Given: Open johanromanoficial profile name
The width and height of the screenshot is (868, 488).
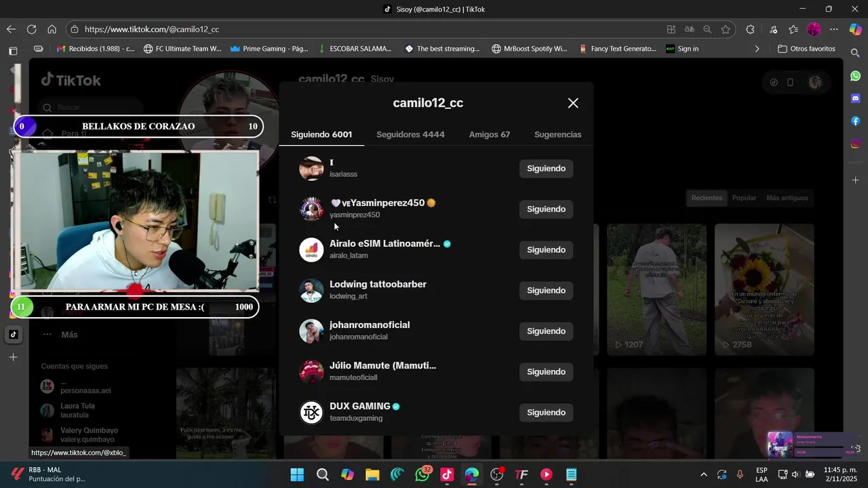Looking at the screenshot, I should [370, 325].
